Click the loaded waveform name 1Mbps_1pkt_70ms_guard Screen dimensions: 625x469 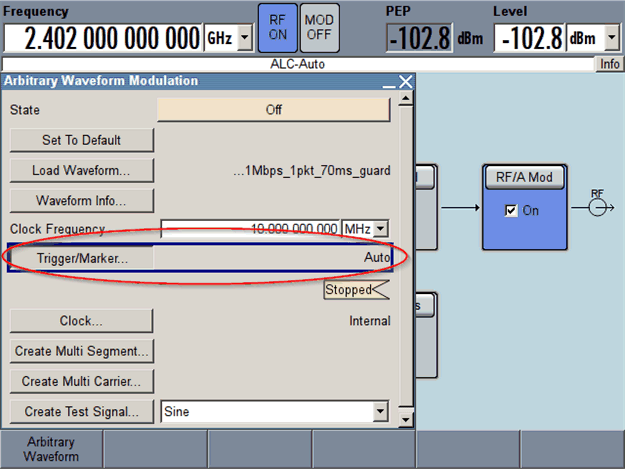pyautogui.click(x=312, y=171)
